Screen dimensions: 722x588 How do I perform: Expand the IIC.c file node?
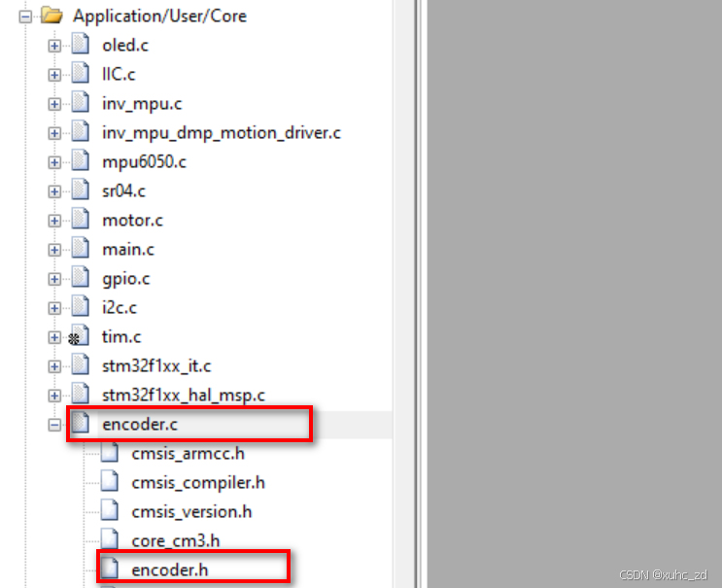click(54, 75)
